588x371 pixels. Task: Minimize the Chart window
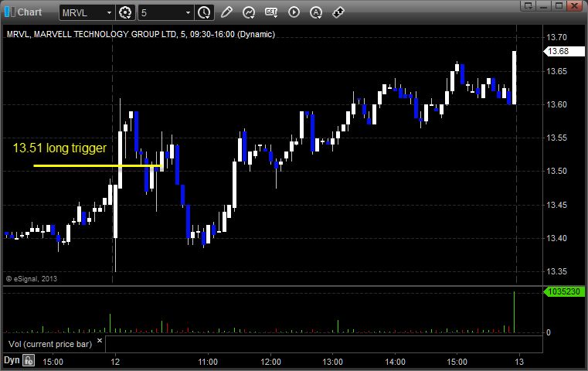[x=544, y=5]
